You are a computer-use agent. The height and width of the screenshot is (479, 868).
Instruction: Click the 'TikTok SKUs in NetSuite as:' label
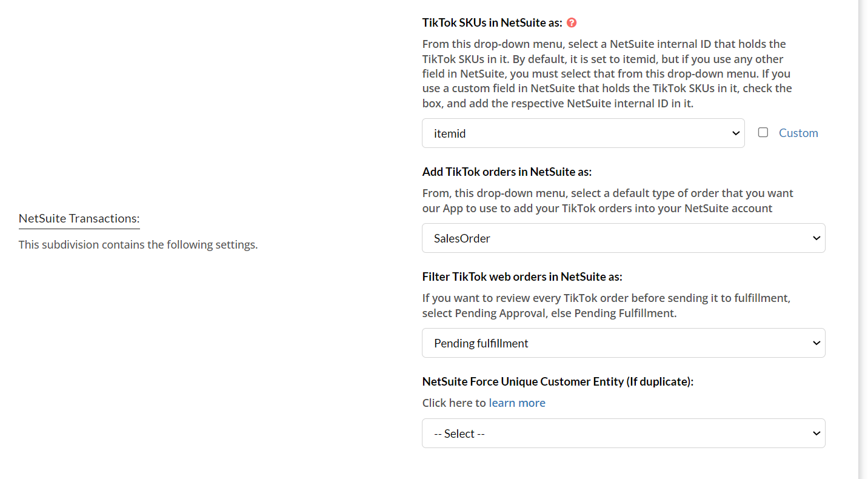point(492,23)
